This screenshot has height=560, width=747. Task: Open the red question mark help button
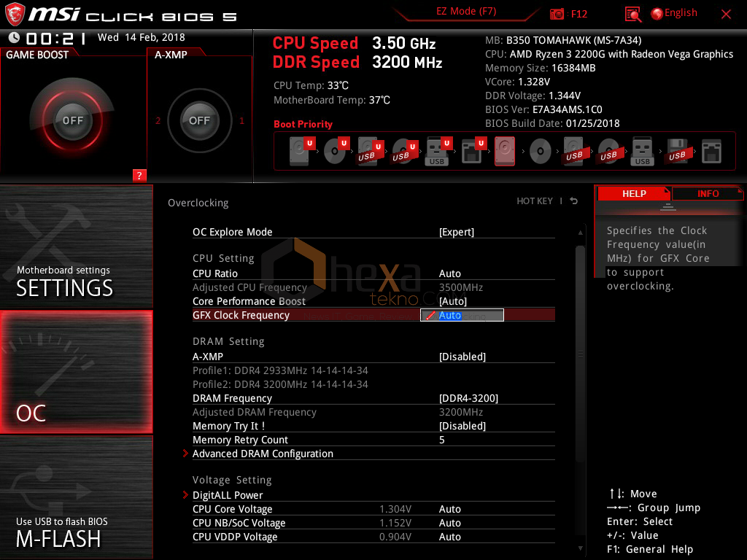click(x=139, y=175)
